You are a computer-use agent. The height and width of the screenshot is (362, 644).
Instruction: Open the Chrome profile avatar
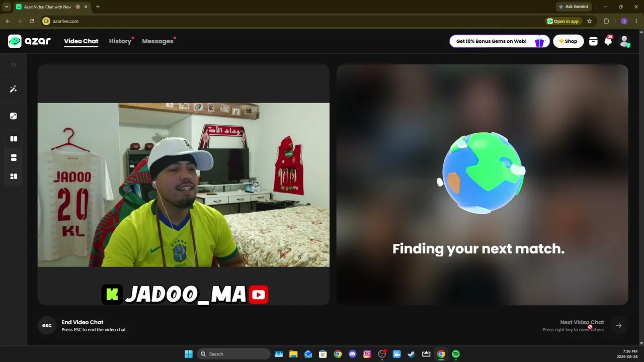pos(624,21)
